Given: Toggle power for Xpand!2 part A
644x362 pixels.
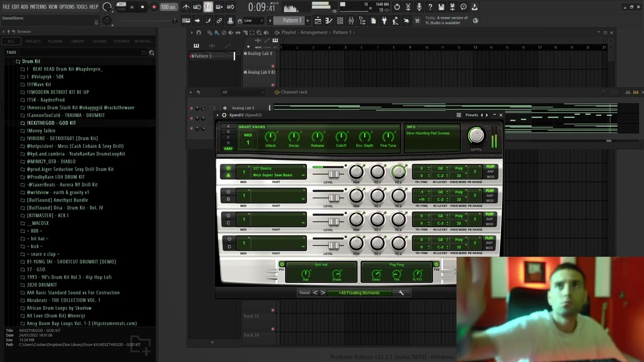Looking at the screenshot, I should [x=228, y=168].
